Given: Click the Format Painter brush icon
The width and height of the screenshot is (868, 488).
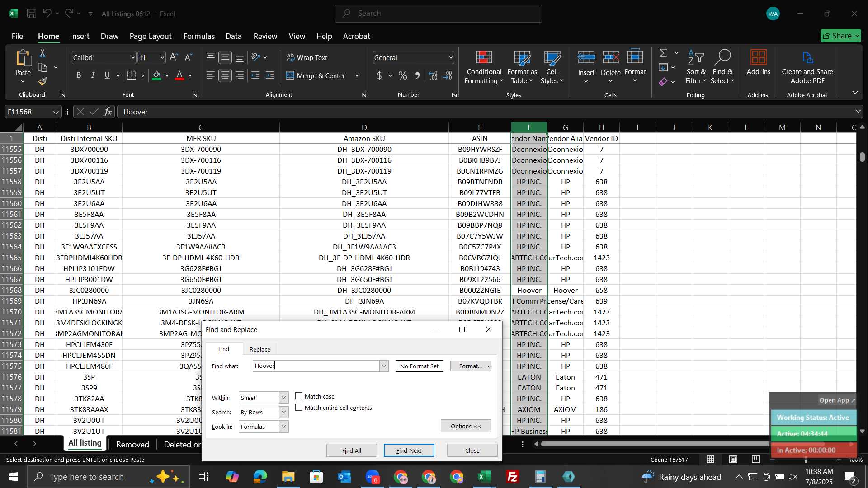Looking at the screenshot, I should (x=42, y=81).
